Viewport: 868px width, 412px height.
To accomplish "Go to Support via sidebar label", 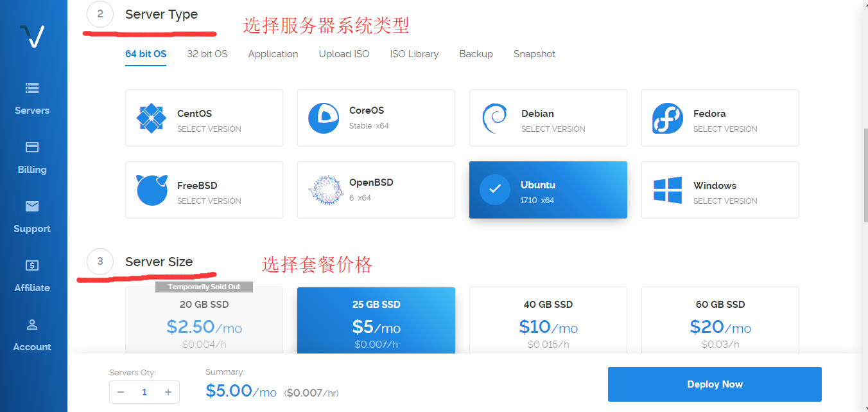I will pyautogui.click(x=32, y=229).
